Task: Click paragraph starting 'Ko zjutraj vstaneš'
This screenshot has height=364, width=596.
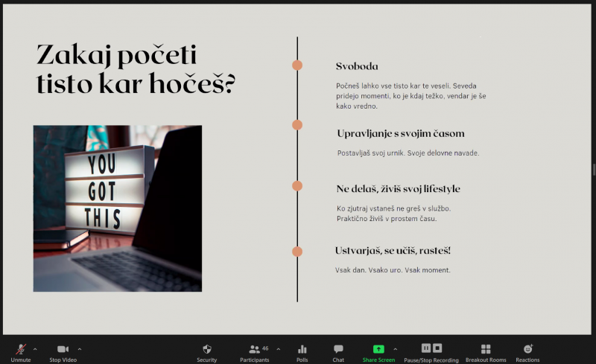Action: point(394,214)
